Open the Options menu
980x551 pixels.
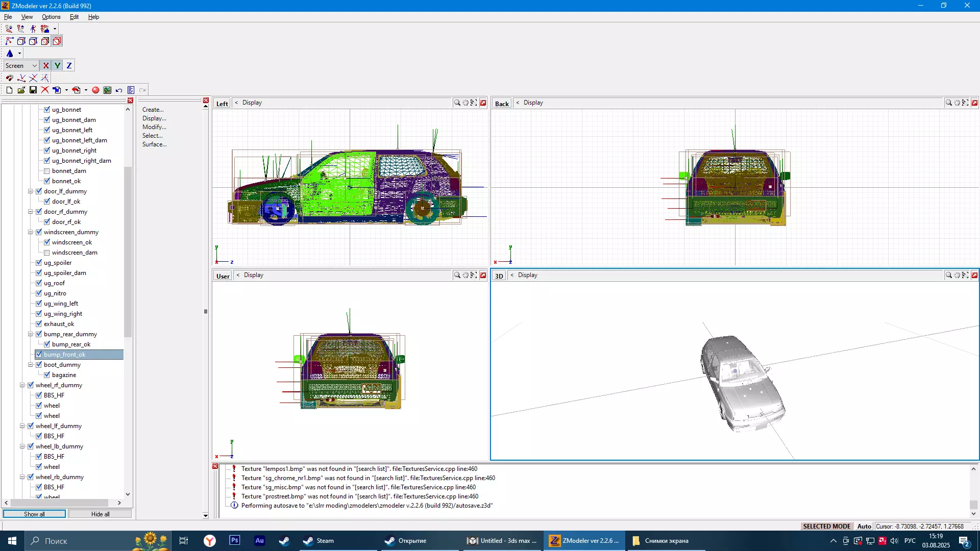(x=51, y=17)
